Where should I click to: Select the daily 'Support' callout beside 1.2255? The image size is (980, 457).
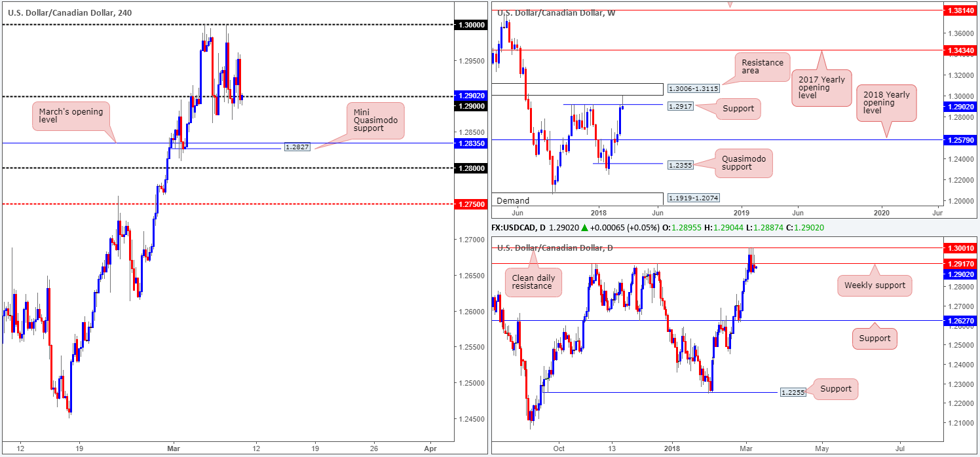tap(836, 388)
